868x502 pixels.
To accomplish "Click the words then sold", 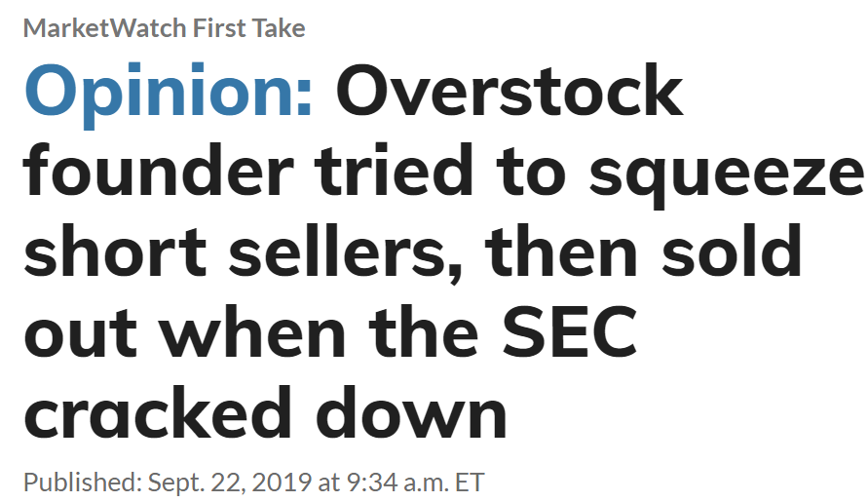I will pyautogui.click(x=644, y=251).
